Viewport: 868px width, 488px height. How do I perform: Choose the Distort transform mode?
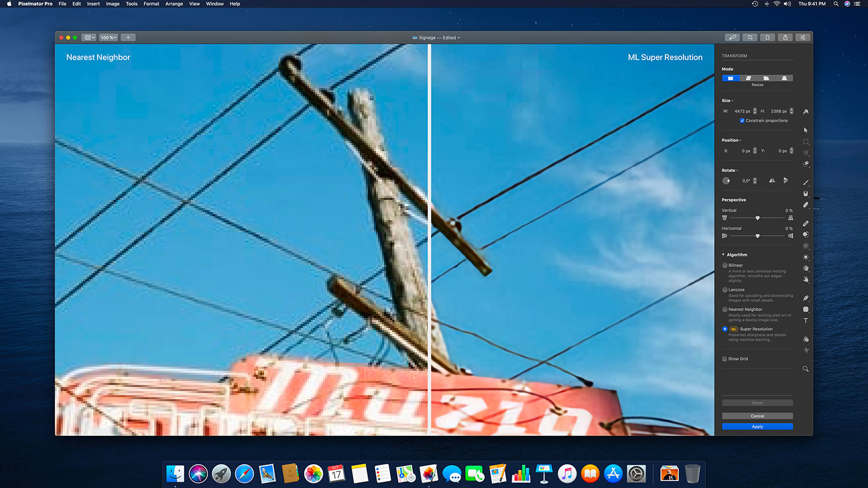[766, 78]
